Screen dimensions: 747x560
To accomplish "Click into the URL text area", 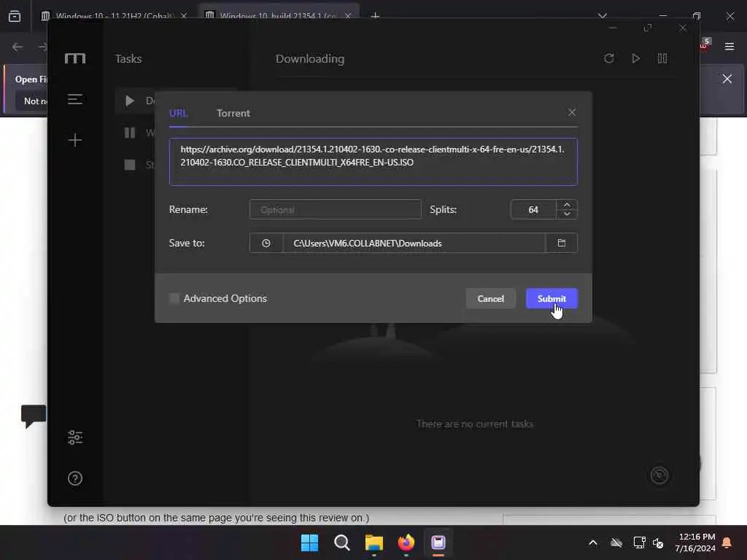I will [373, 162].
